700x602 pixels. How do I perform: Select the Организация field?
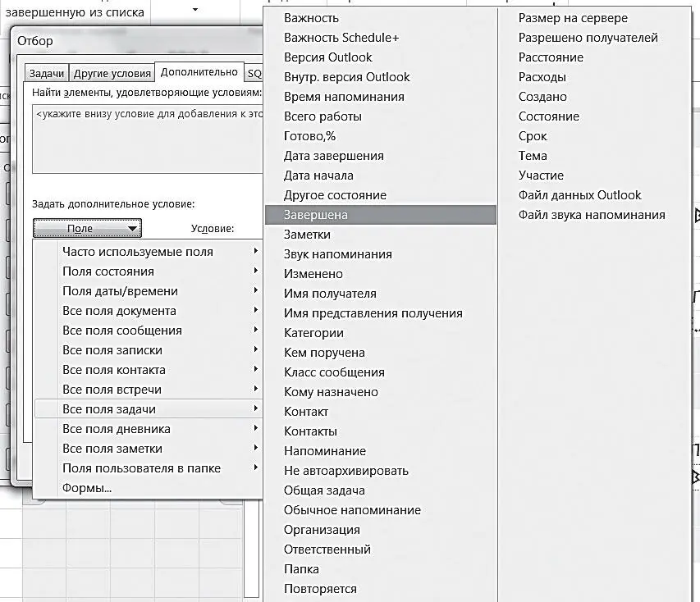pos(380,529)
